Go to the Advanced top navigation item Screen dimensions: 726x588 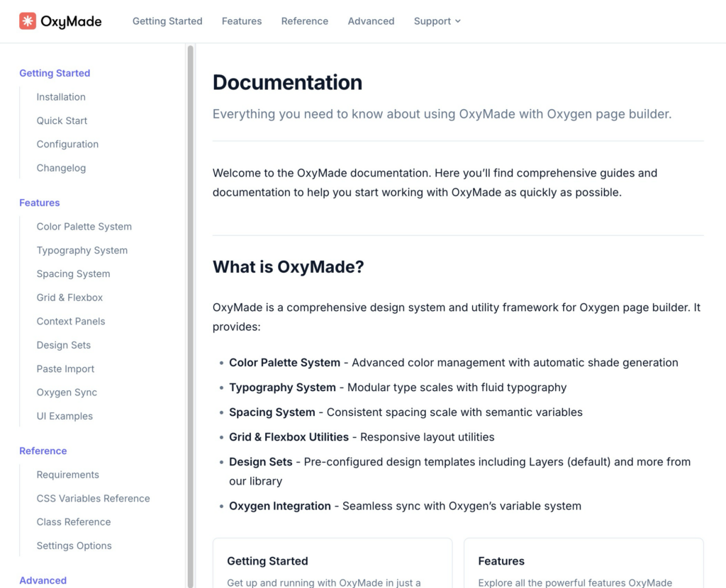pyautogui.click(x=371, y=21)
